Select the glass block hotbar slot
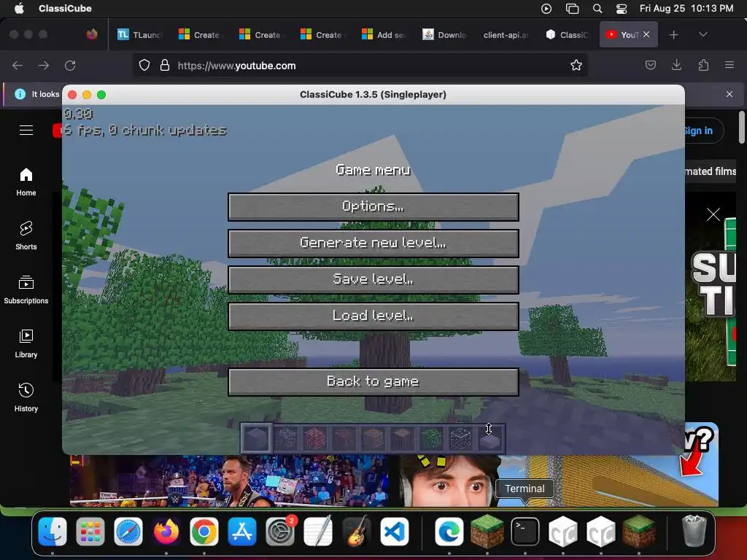The width and height of the screenshot is (747, 560). [461, 438]
